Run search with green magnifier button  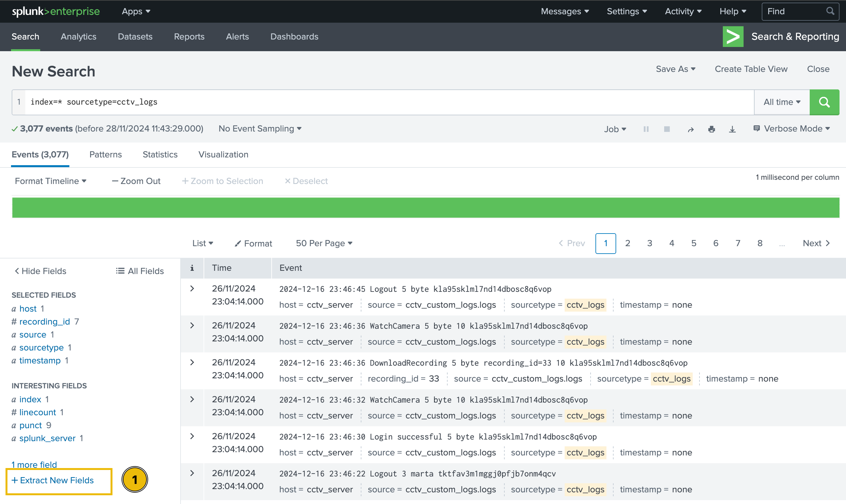824,102
